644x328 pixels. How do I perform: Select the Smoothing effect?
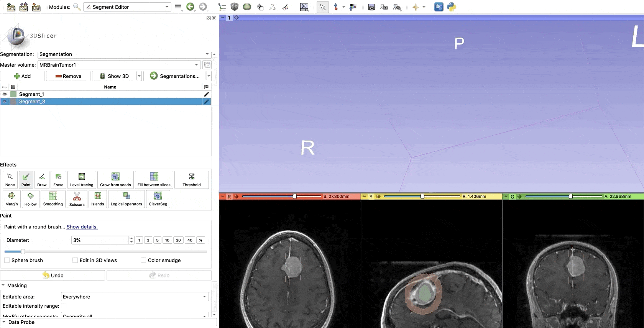tap(53, 199)
